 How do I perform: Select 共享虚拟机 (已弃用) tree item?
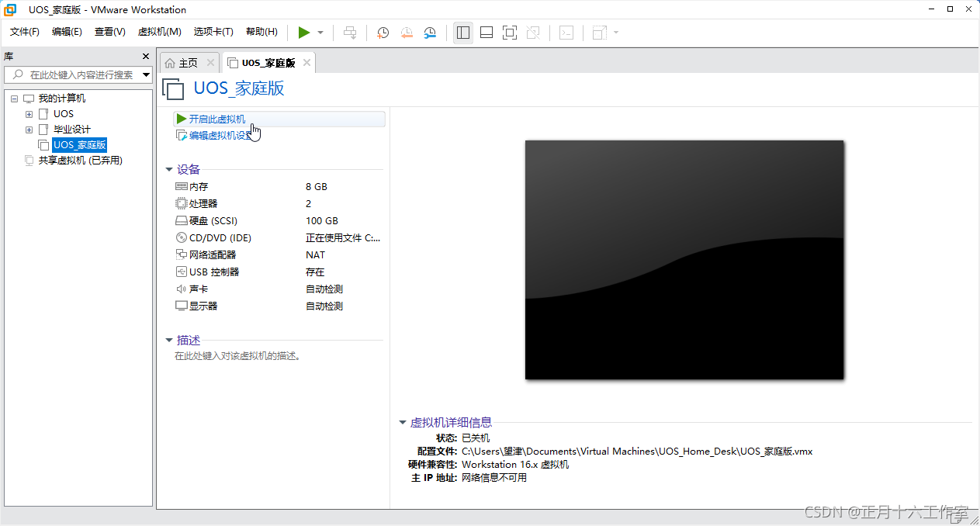click(x=81, y=161)
